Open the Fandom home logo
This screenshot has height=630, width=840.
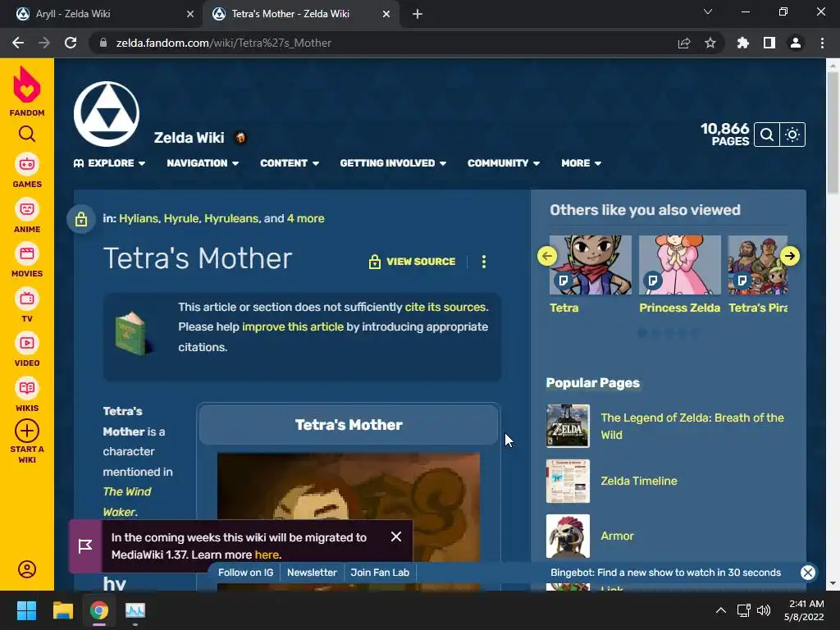coord(27,90)
